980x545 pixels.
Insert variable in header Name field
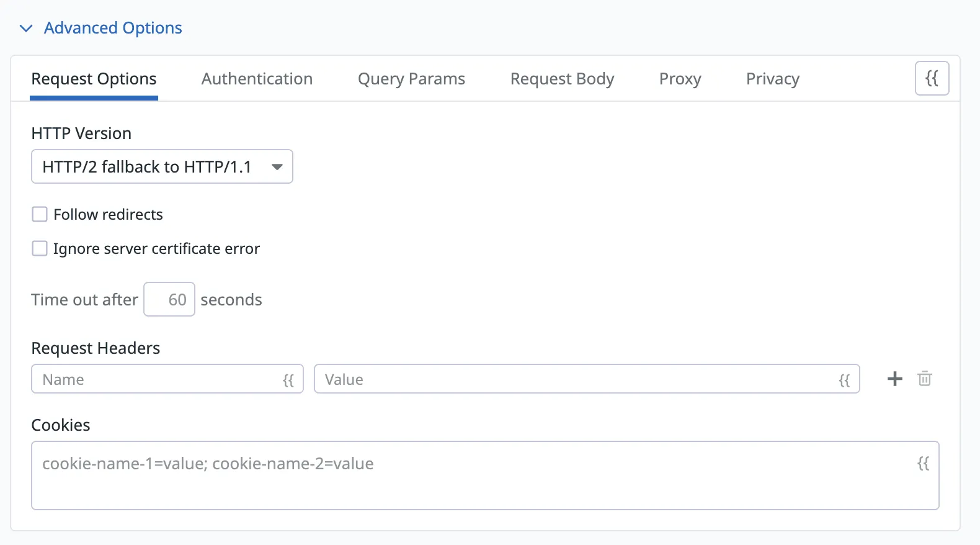(288, 380)
